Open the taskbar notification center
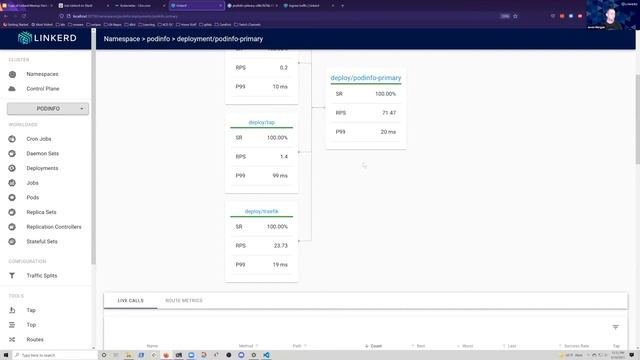 [632, 355]
